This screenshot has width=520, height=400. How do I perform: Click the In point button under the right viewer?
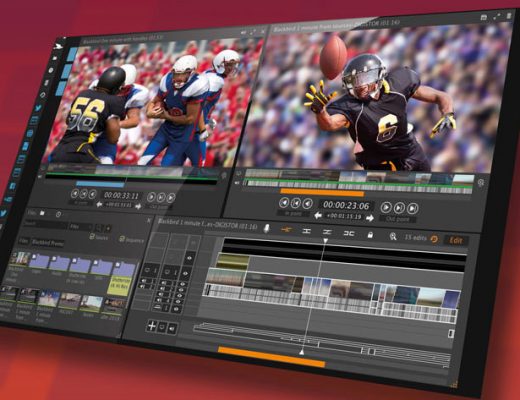(293, 213)
